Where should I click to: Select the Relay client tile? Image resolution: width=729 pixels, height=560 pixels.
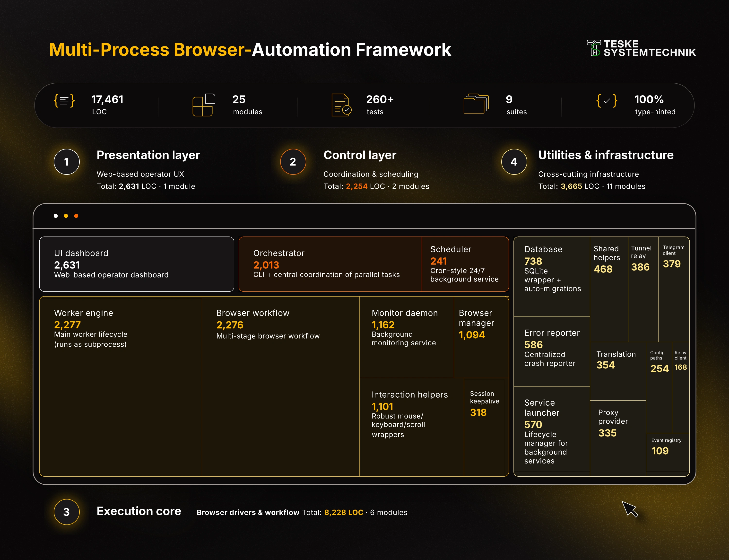click(681, 387)
